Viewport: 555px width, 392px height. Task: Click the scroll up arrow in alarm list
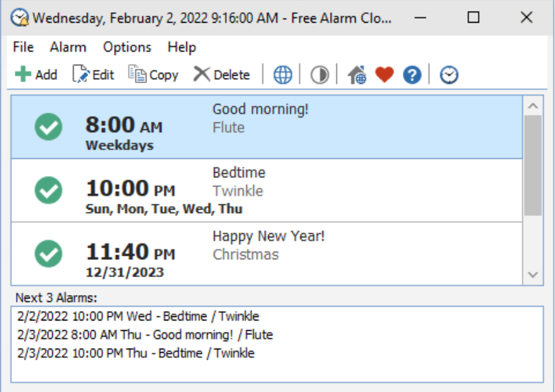[533, 106]
